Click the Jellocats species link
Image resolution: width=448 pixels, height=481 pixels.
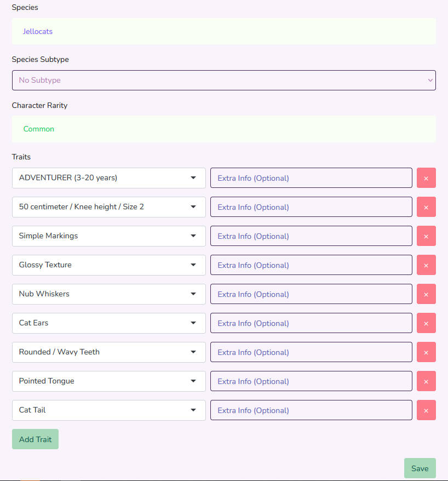[x=38, y=32]
